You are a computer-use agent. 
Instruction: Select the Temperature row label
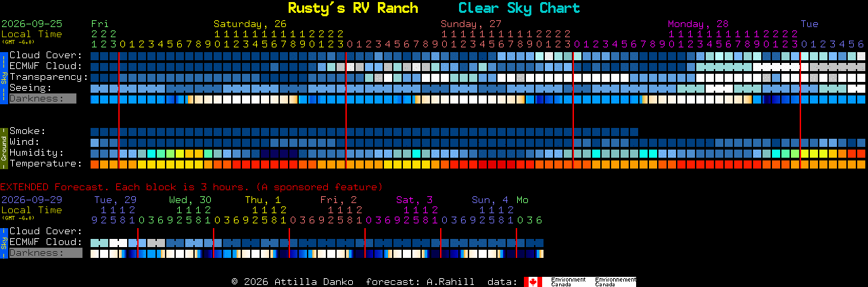point(46,163)
